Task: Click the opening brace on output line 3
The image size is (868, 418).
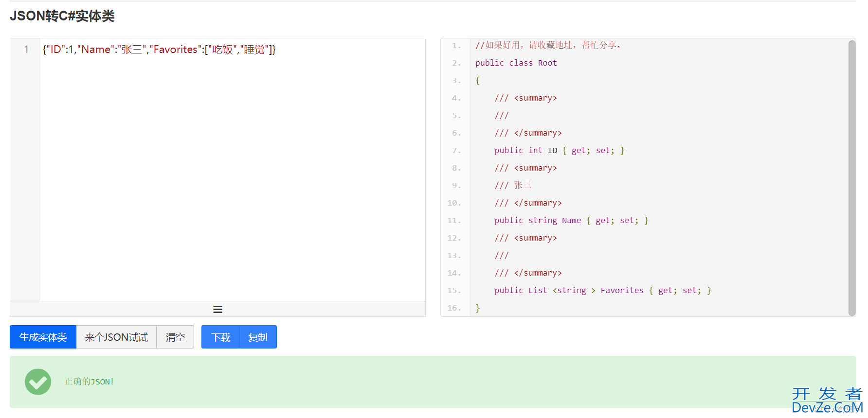Action: pos(478,80)
